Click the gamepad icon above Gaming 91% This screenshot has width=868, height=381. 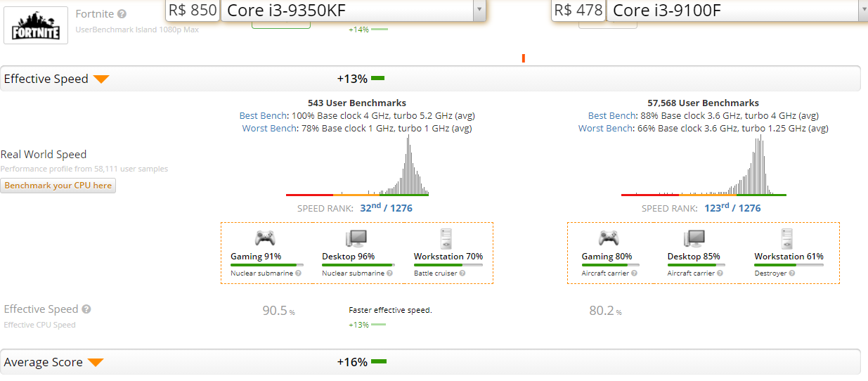click(x=265, y=238)
